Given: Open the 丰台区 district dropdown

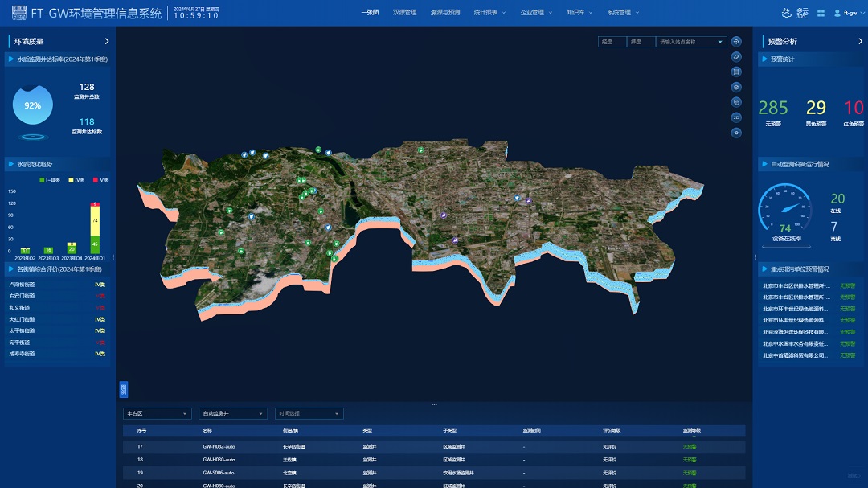Looking at the screenshot, I should coord(158,413).
